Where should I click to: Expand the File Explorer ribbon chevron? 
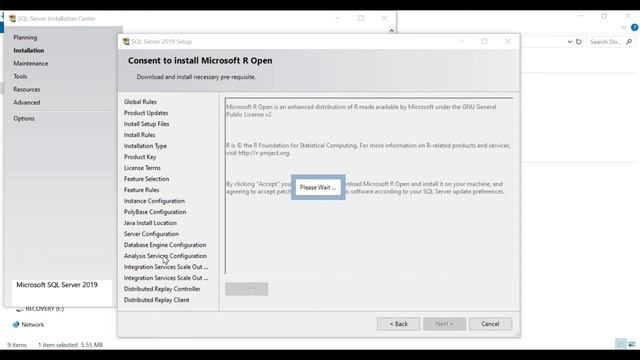pyautogui.click(x=624, y=28)
